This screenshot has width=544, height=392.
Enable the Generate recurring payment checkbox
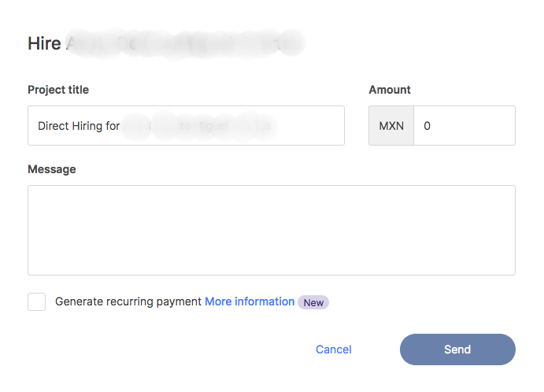37,301
